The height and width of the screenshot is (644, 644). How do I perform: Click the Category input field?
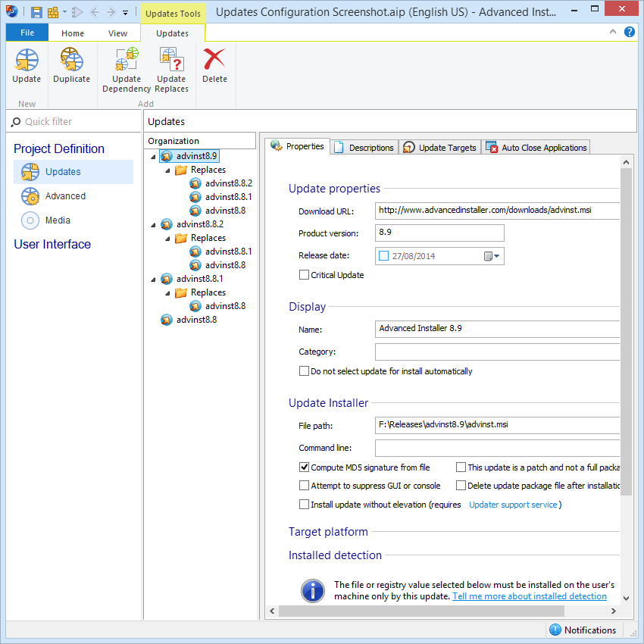click(497, 352)
